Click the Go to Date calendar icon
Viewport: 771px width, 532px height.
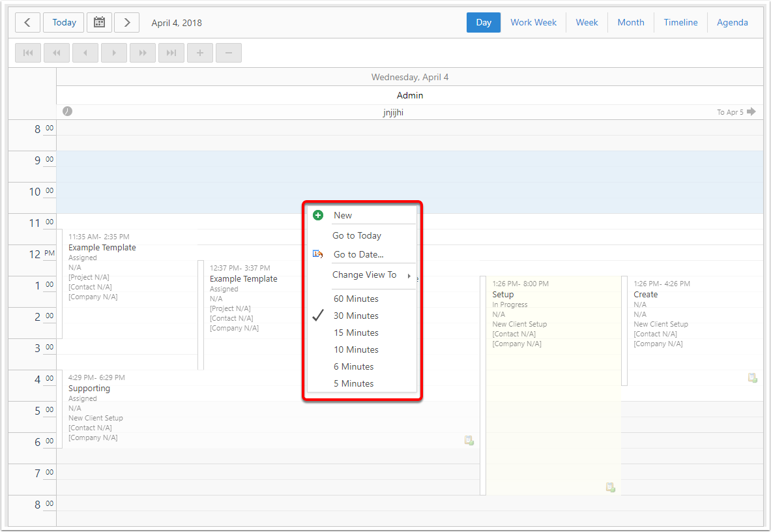317,254
